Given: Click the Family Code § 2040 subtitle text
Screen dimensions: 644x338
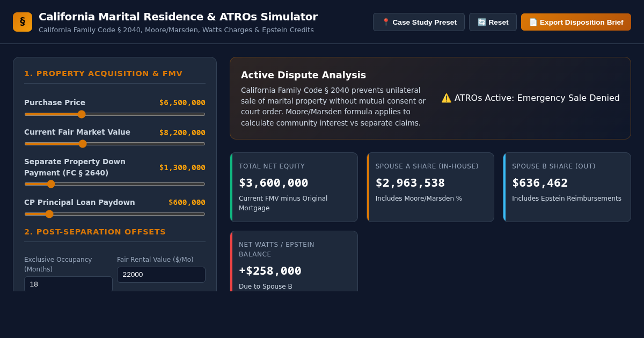Looking at the screenshot, I should [176, 30].
